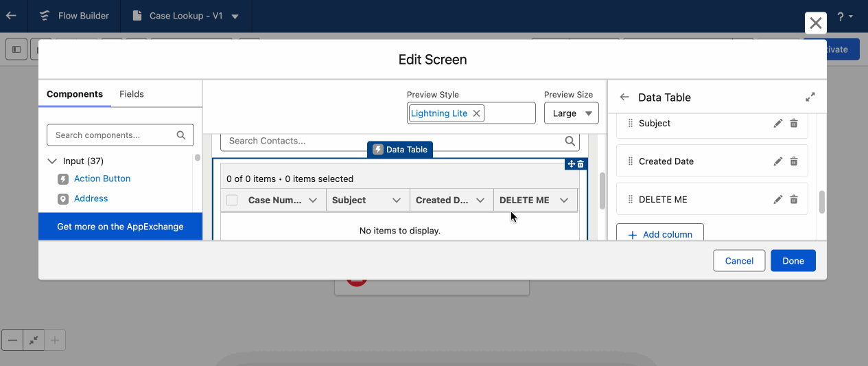Click the Flow Builder logo icon
The image size is (868, 366).
pos(45,15)
